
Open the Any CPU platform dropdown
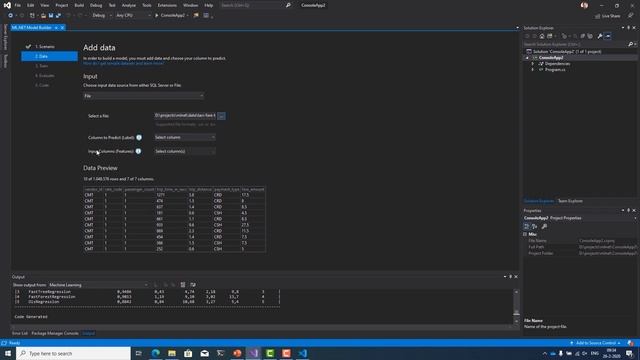[x=133, y=16]
